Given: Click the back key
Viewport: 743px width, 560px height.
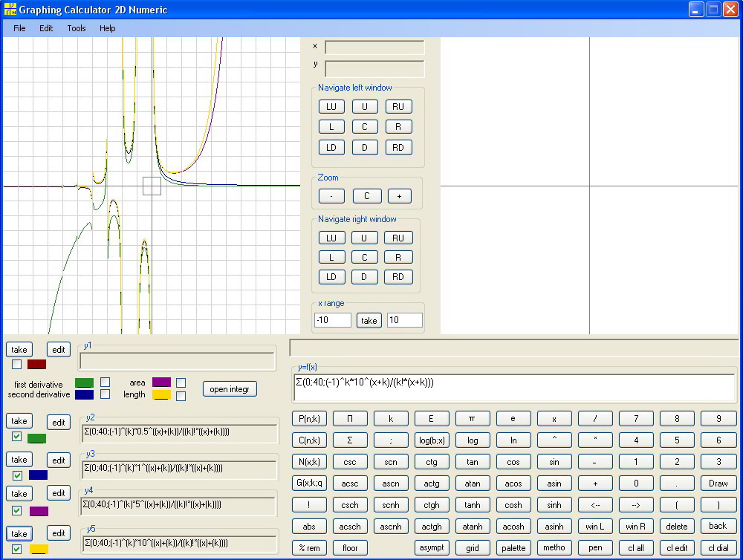Looking at the screenshot, I should (718, 527).
